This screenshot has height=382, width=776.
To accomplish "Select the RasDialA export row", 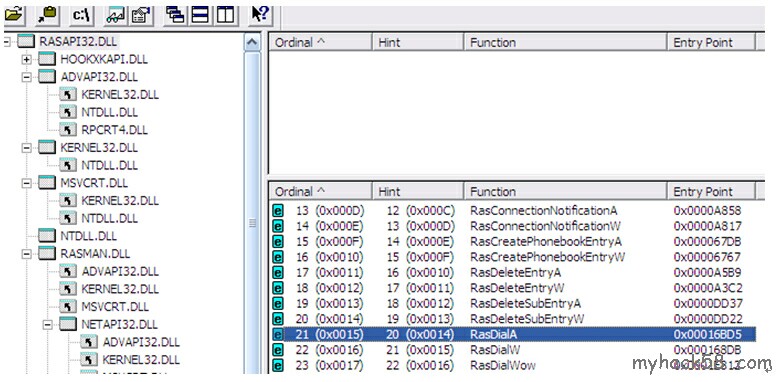I will [x=513, y=334].
